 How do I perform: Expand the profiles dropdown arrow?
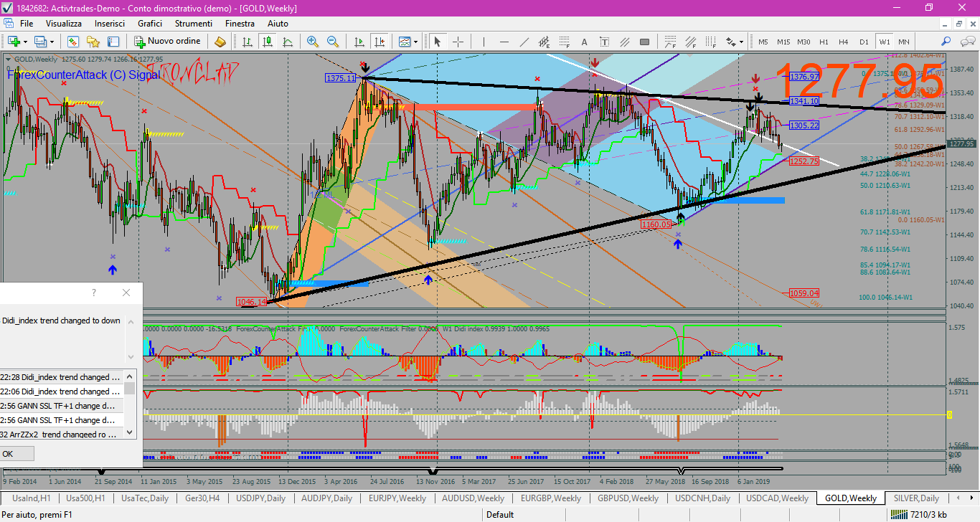tap(52, 42)
